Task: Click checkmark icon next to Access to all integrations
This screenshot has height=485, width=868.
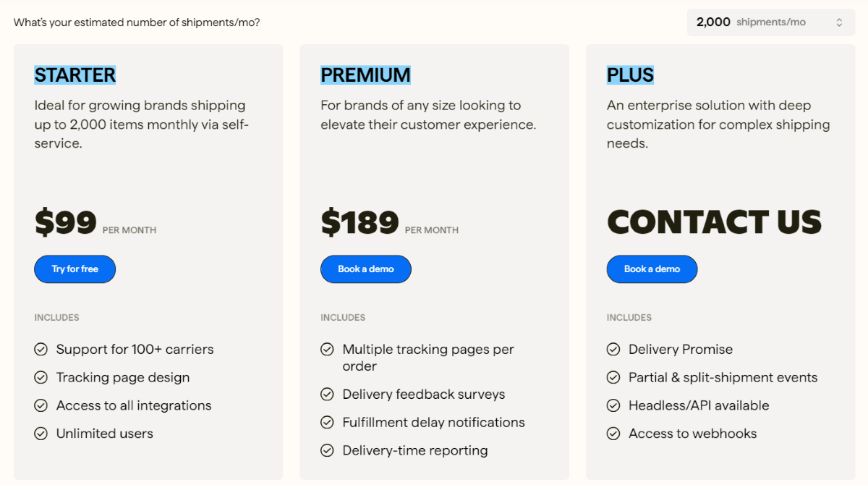Action: click(41, 406)
